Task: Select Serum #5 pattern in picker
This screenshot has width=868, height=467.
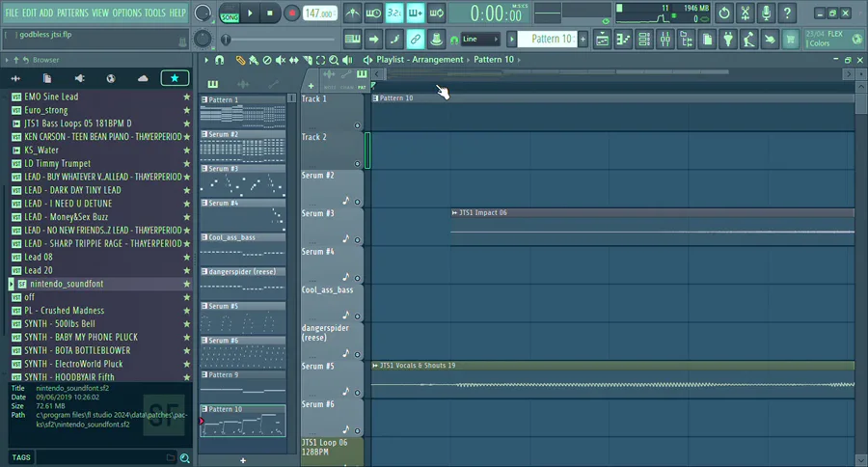Action: [243, 318]
